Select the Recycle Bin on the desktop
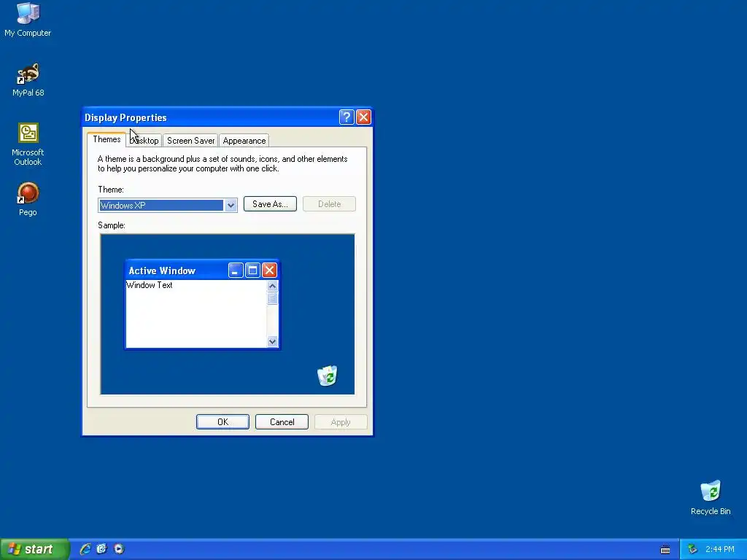Image resolution: width=747 pixels, height=560 pixels. 711,497
